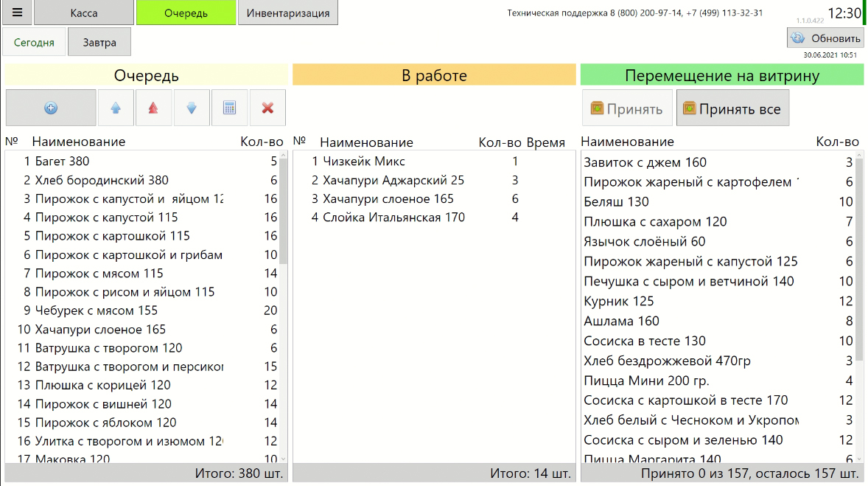868x486 pixels.
Task: Delete queue item with red X
Action: 267,108
